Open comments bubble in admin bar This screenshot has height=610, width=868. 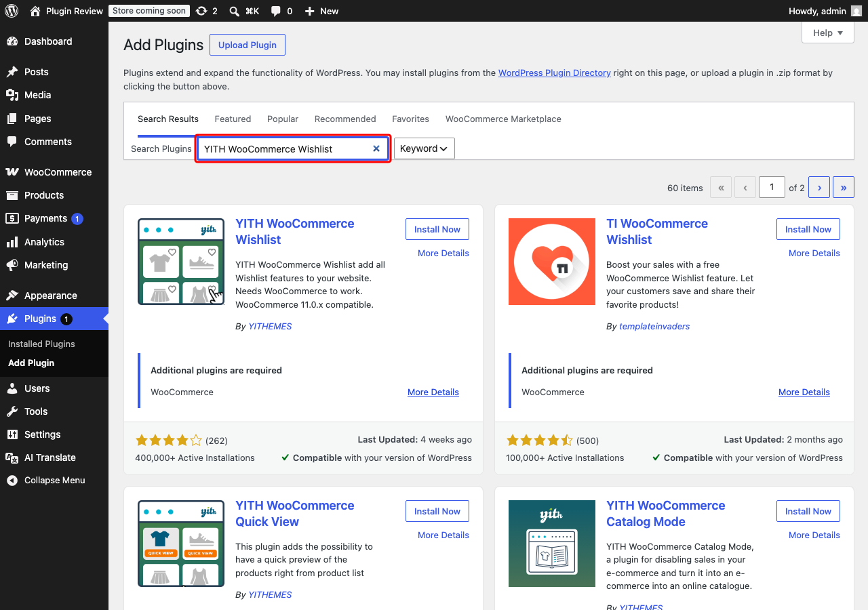click(275, 11)
